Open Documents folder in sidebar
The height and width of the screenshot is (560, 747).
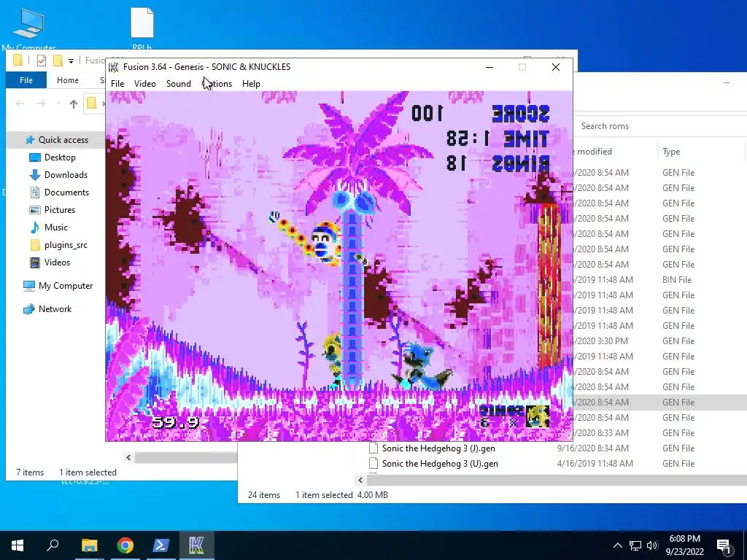pyautogui.click(x=66, y=192)
